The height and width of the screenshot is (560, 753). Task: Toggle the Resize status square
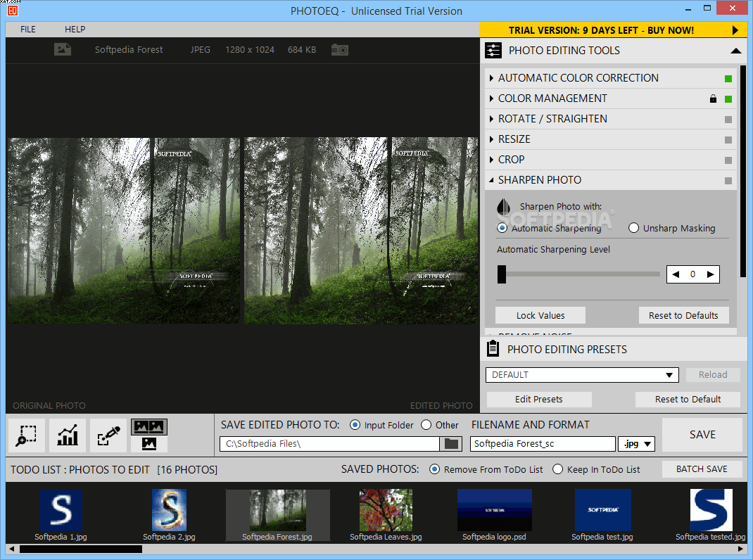click(728, 140)
